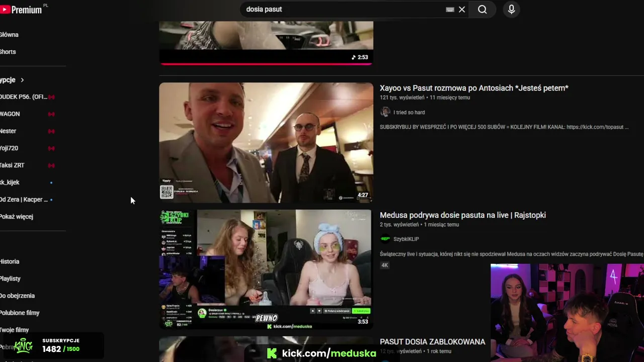
Task: Click the '2 tys. wyświetleń • 1 miesiąc temu' text
Action: click(419, 225)
